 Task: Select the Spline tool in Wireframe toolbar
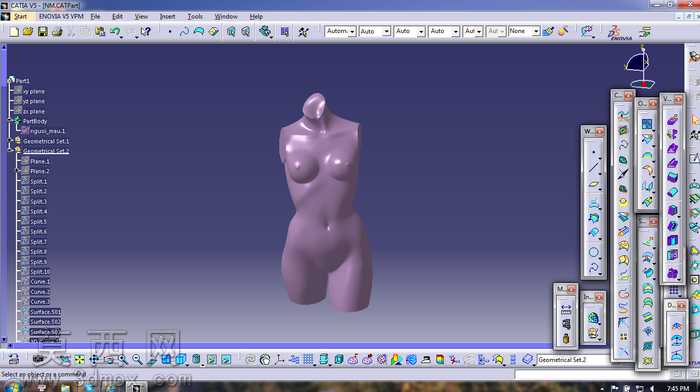593,267
